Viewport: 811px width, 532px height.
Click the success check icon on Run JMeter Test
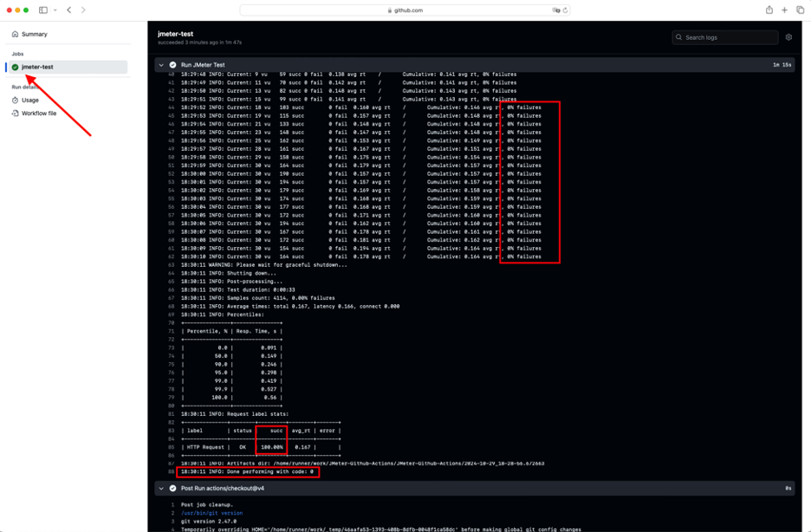172,65
